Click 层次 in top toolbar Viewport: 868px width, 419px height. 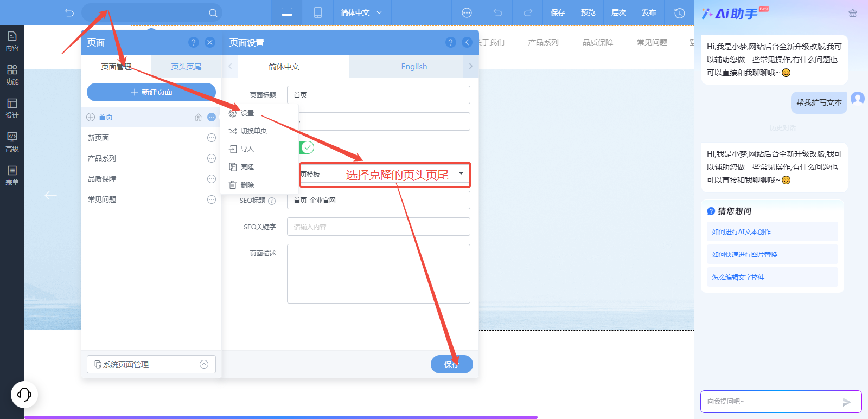tap(618, 12)
